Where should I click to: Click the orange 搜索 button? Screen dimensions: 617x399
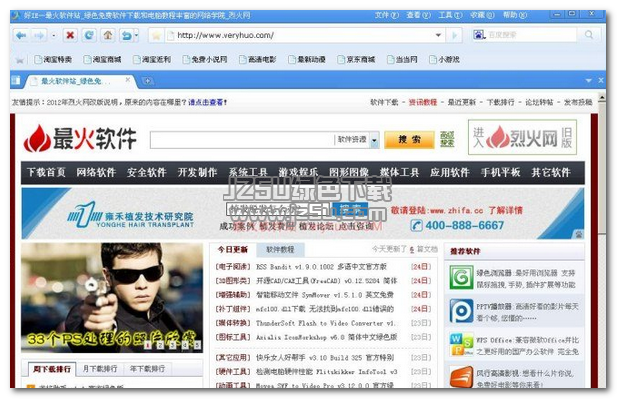click(409, 140)
